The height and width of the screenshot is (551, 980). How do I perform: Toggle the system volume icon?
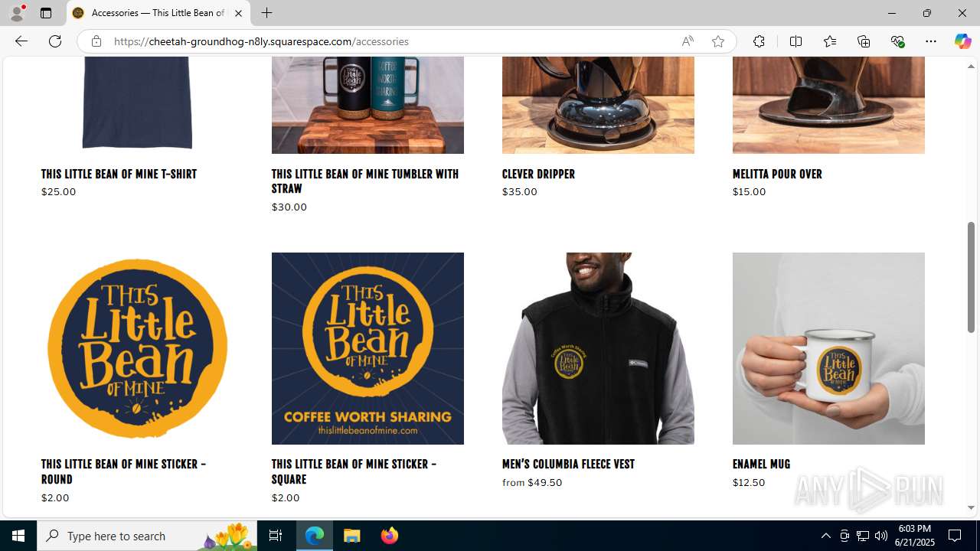881,536
